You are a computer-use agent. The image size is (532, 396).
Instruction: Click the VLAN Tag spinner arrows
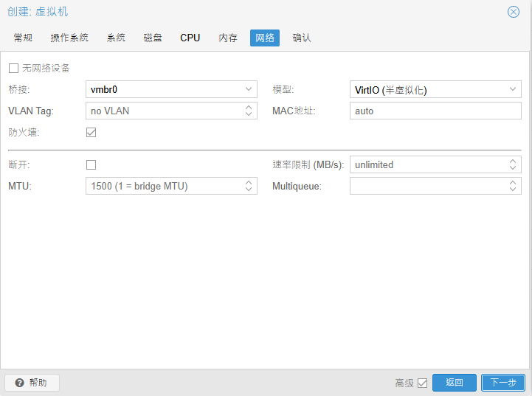(249, 111)
